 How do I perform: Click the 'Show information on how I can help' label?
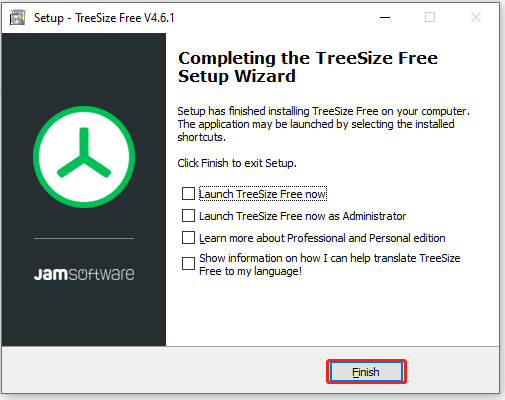(x=330, y=264)
